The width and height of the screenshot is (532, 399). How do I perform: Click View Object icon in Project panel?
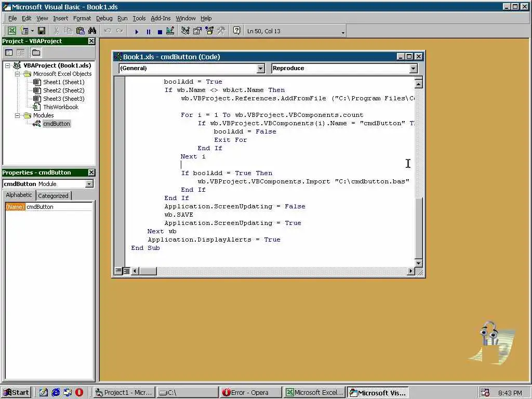point(21,52)
